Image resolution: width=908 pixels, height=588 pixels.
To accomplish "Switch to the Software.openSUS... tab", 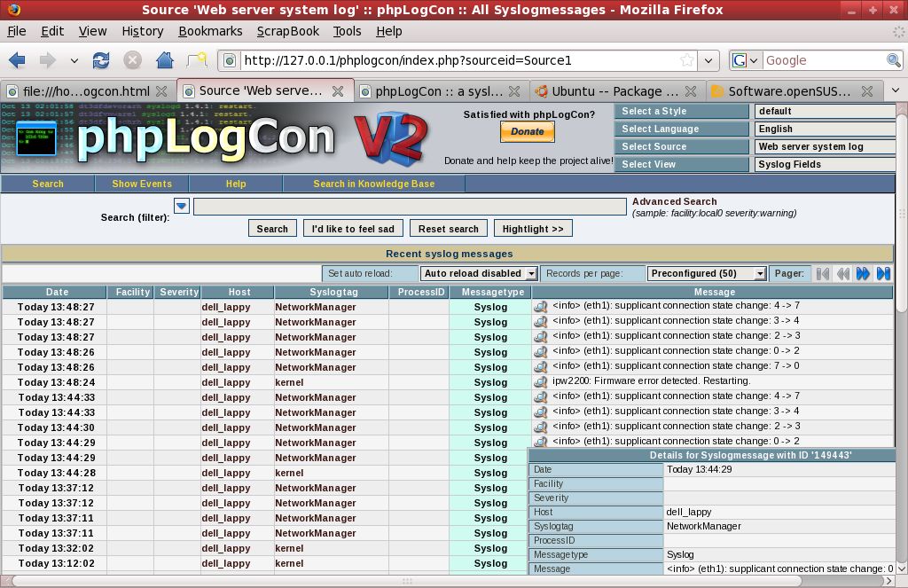I will [x=789, y=91].
